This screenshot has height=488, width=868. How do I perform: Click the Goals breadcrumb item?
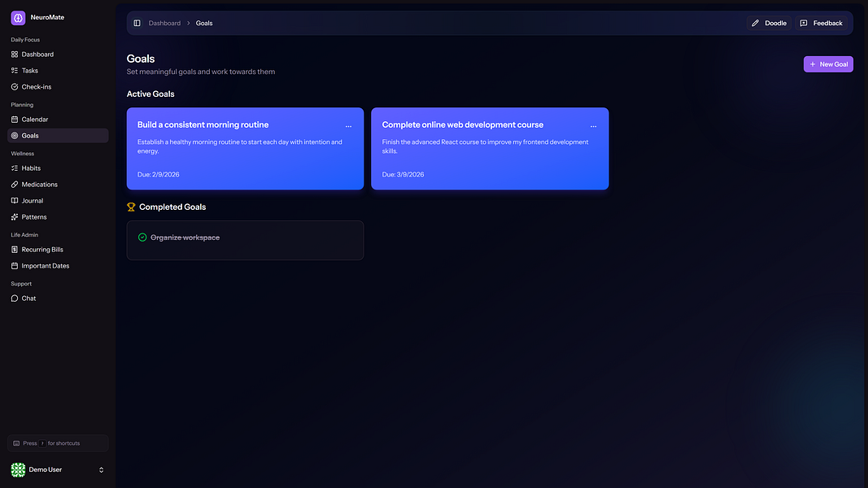[x=204, y=24]
